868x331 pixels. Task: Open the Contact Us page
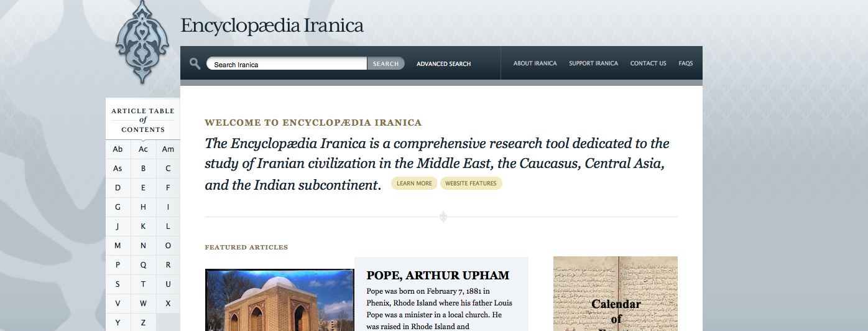(x=648, y=63)
